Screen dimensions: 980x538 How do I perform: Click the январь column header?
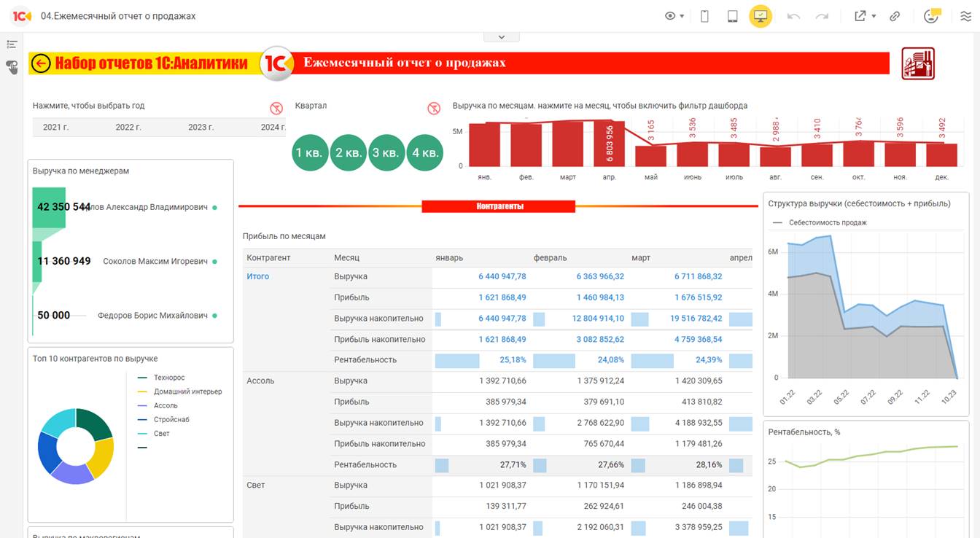(449, 258)
